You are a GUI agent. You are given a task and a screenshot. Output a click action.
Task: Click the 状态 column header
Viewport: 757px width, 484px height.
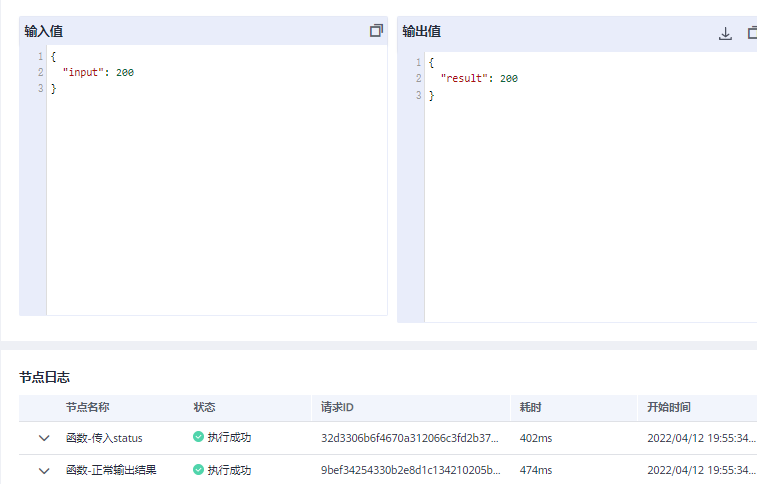[204, 407]
